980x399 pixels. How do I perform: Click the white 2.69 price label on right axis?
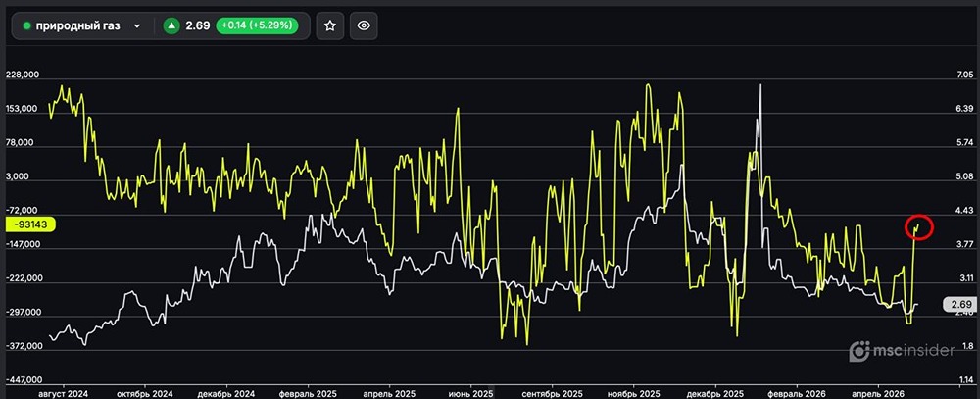pos(958,304)
